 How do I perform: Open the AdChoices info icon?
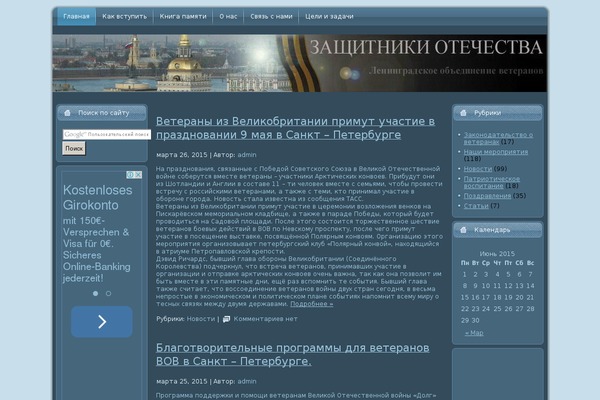tap(130, 175)
